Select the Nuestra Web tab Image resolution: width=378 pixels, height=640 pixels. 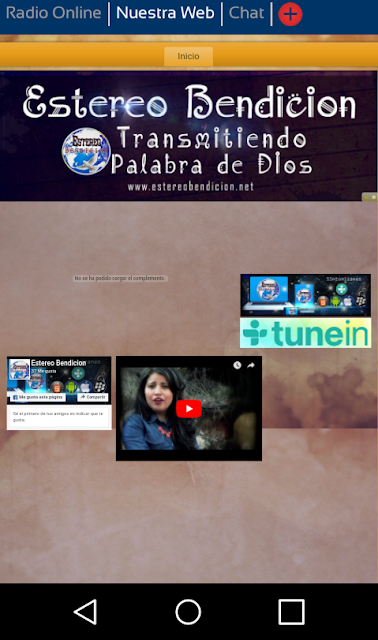coord(165,13)
